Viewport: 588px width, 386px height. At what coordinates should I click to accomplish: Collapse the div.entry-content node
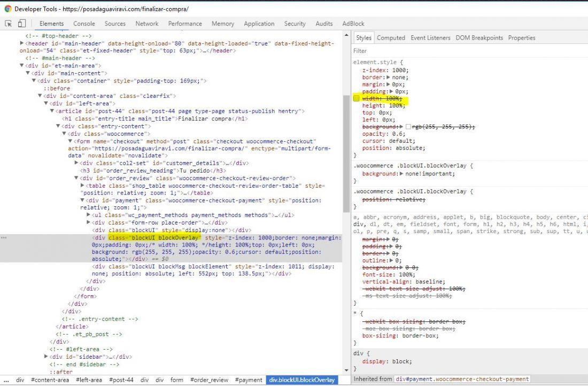click(58, 126)
